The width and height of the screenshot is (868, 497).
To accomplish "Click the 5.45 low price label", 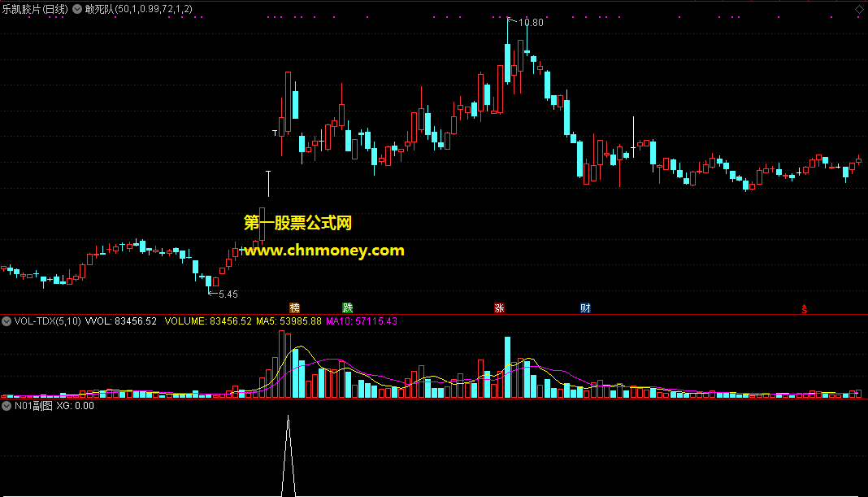I will pos(228,294).
